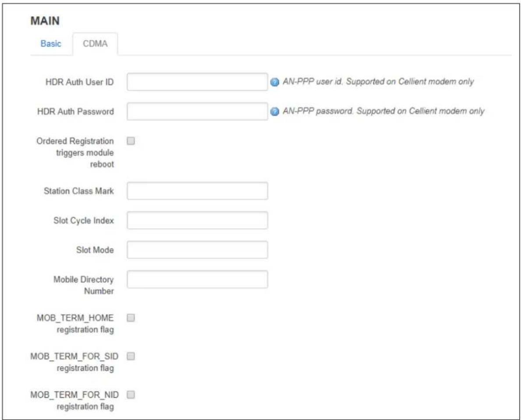The height and width of the screenshot is (420, 521).
Task: Click the 'Station Class Mark' label
Action: click(79, 191)
